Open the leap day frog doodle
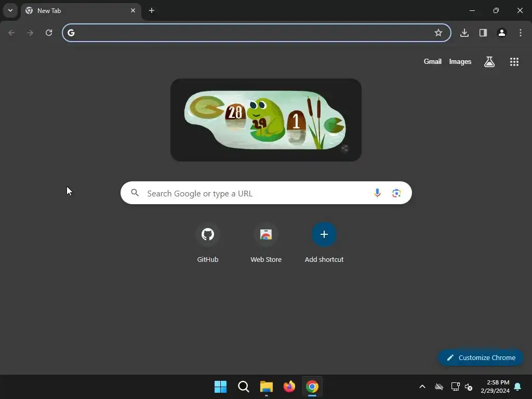This screenshot has height=399, width=532. 265,120
